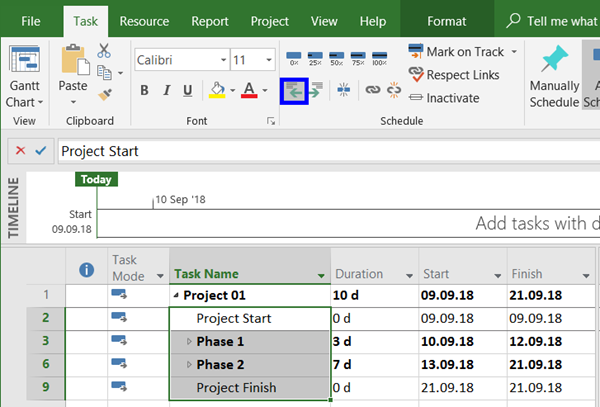The width and height of the screenshot is (600, 407).
Task: Open the File menu tab
Action: (x=31, y=20)
